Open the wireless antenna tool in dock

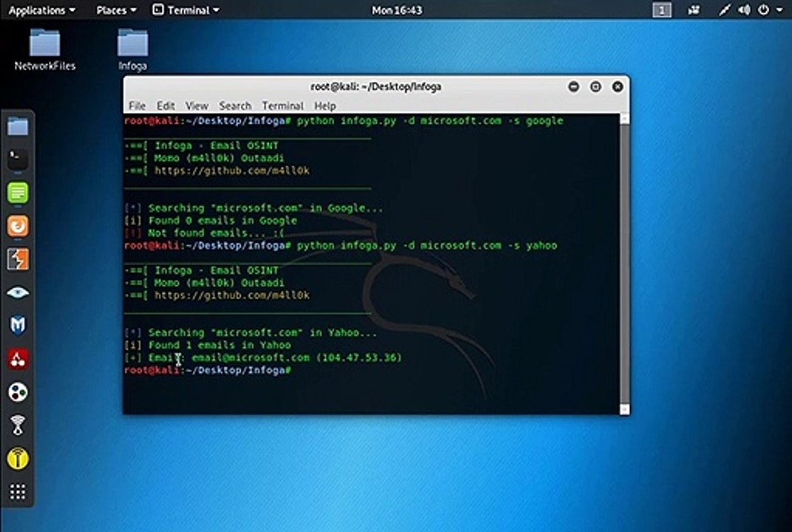(x=18, y=425)
